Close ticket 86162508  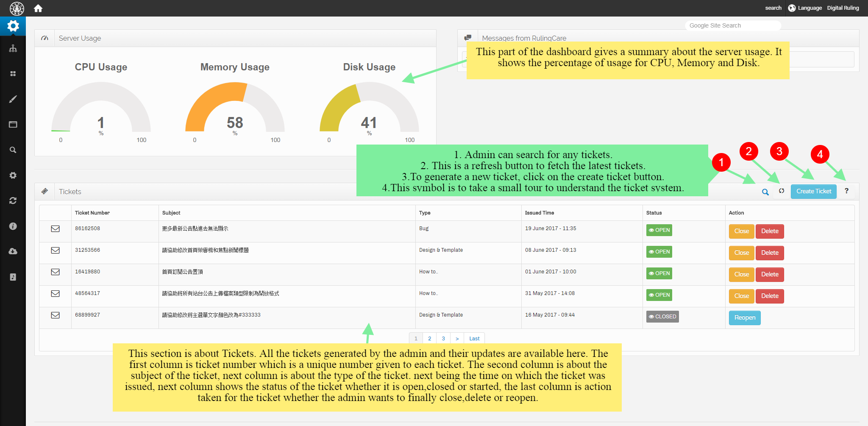point(741,231)
